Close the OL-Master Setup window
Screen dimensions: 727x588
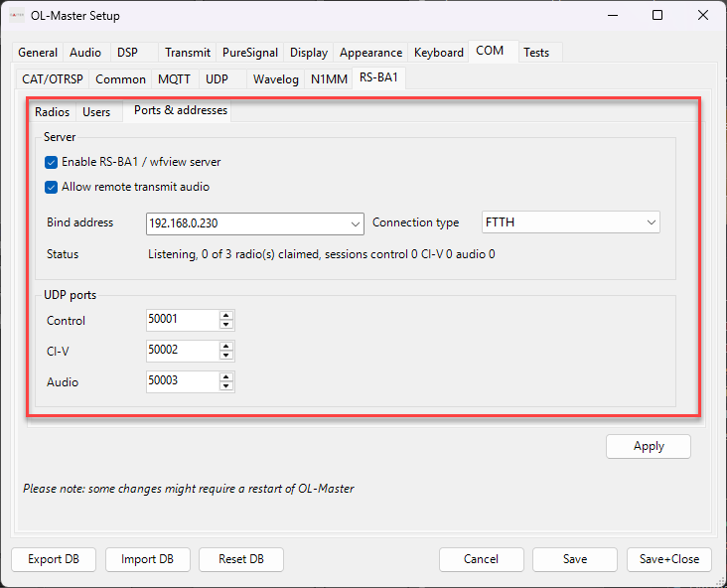(x=703, y=15)
